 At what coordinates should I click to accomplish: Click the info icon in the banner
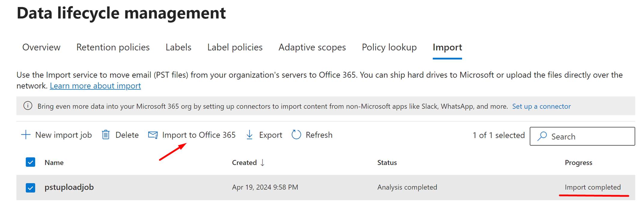coord(28,106)
